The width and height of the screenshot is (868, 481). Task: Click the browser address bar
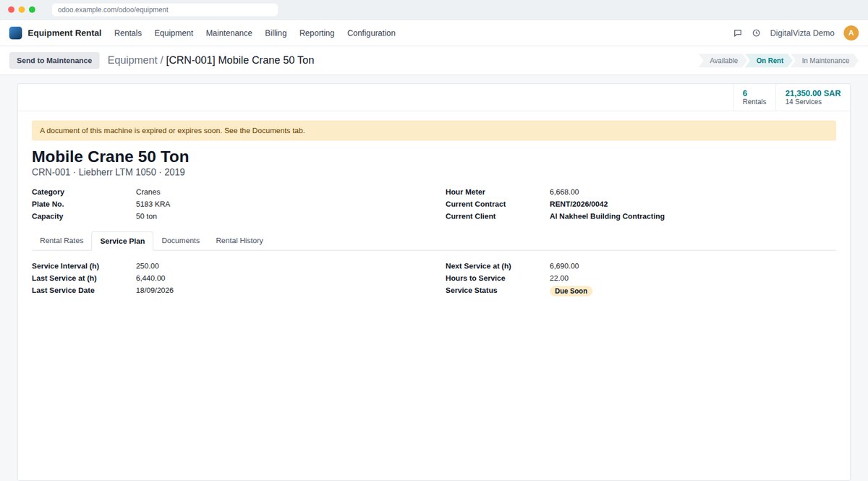click(x=165, y=9)
